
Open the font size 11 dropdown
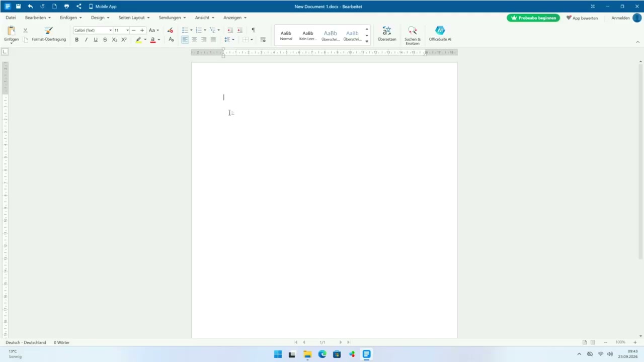click(127, 30)
